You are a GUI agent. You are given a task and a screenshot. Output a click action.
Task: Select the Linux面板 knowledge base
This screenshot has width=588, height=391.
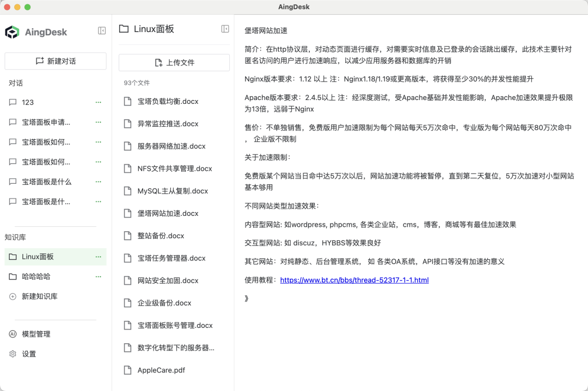[56, 257]
